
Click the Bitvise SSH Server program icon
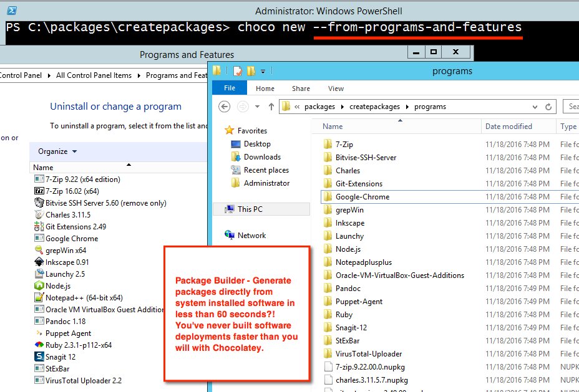point(39,203)
